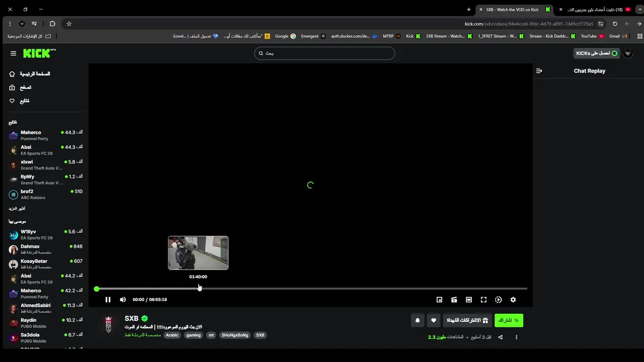Open the sidebar hamburger menu
Viewport: 644px width, 362px height.
click(13, 53)
